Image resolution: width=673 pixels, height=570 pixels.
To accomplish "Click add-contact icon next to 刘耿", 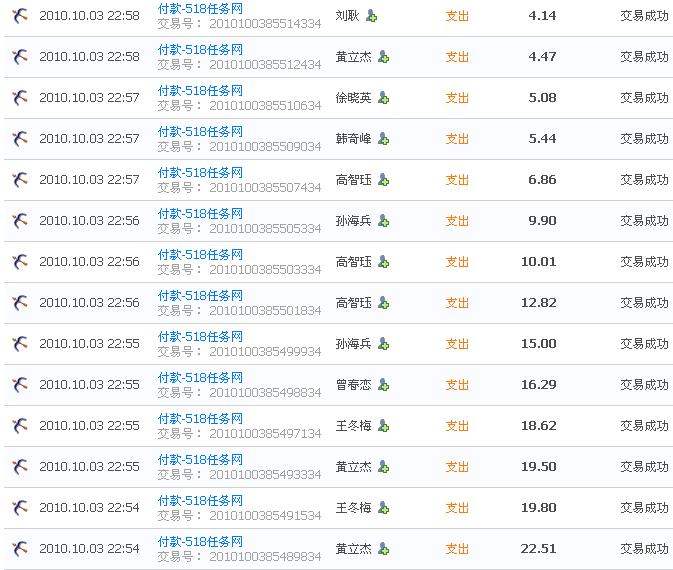I will tap(372, 16).
